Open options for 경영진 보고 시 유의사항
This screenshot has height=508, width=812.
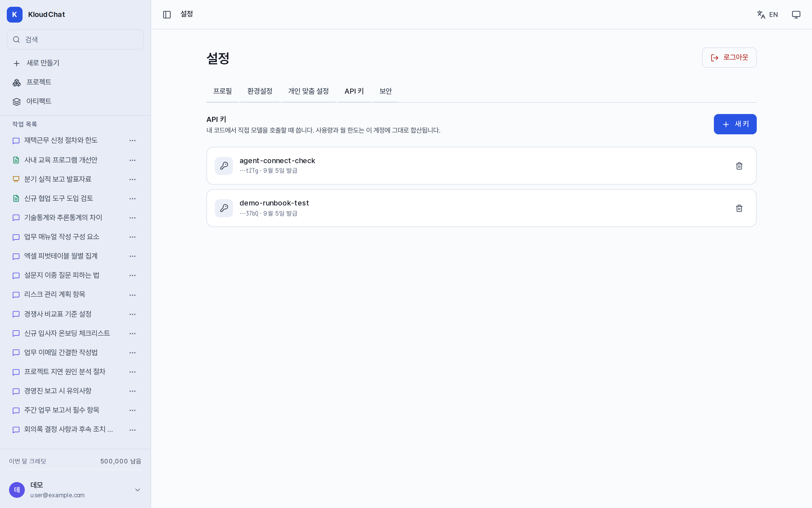[x=133, y=391]
